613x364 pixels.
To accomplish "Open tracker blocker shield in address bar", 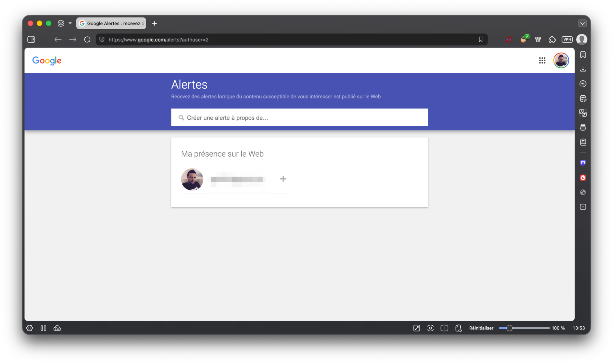I will click(102, 40).
